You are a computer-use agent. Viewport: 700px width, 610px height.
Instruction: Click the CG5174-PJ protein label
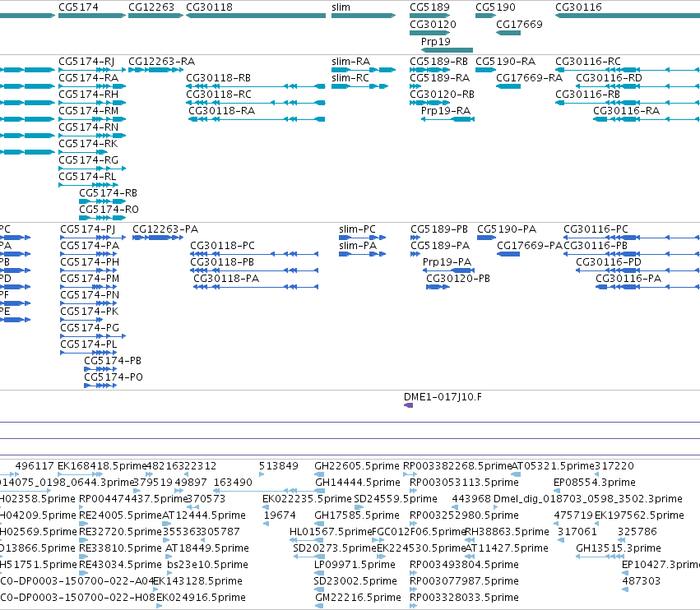tap(87, 229)
